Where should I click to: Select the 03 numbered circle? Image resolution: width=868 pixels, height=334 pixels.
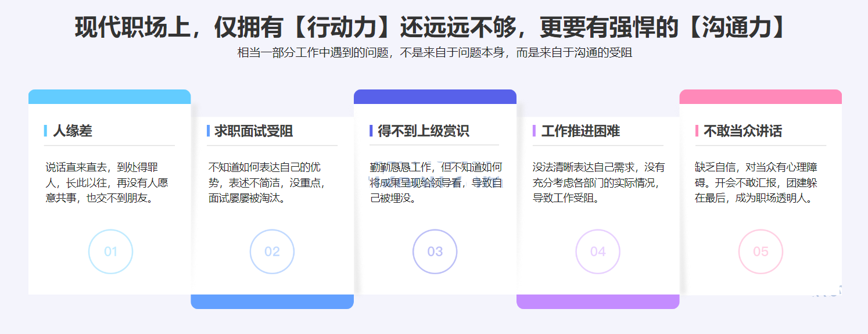[x=435, y=252]
